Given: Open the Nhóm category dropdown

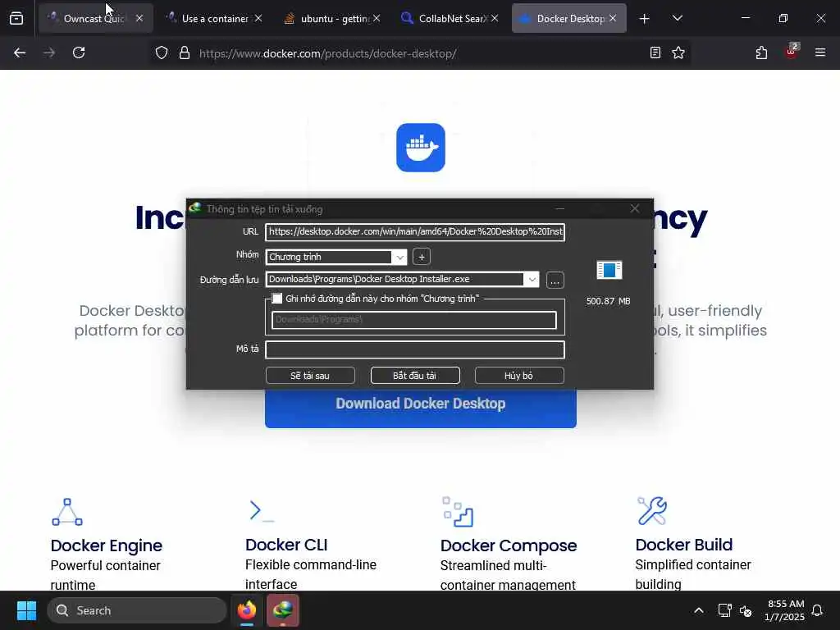Looking at the screenshot, I should coord(399,257).
